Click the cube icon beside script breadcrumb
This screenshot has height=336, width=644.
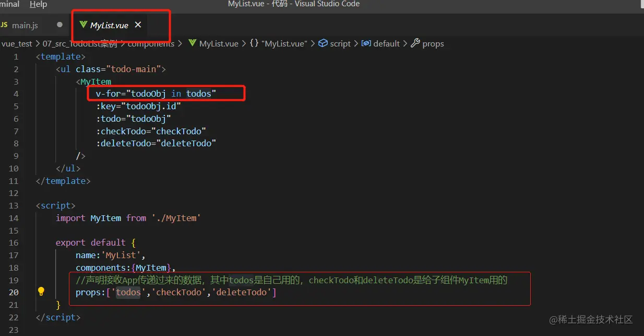[x=323, y=43]
